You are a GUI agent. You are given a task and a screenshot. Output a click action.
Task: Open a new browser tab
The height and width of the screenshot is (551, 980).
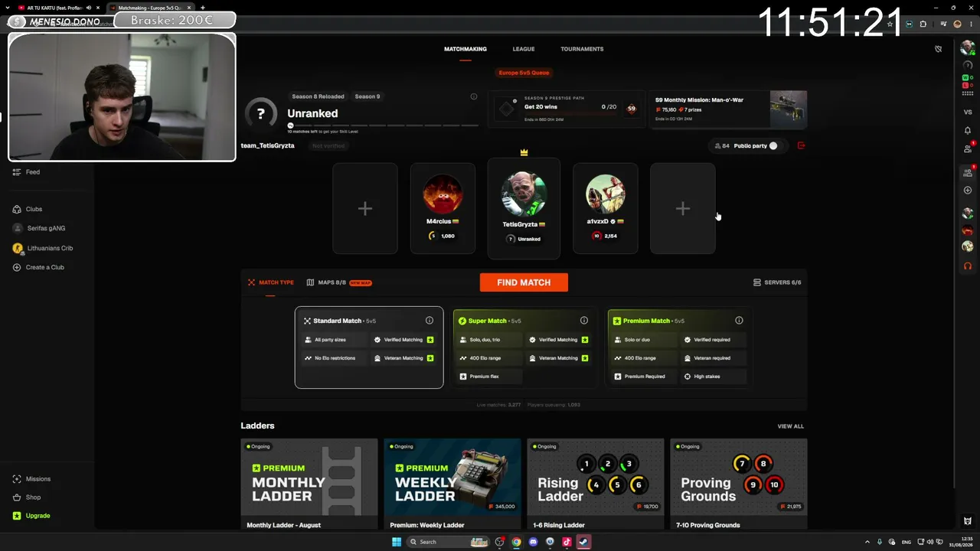click(x=203, y=8)
